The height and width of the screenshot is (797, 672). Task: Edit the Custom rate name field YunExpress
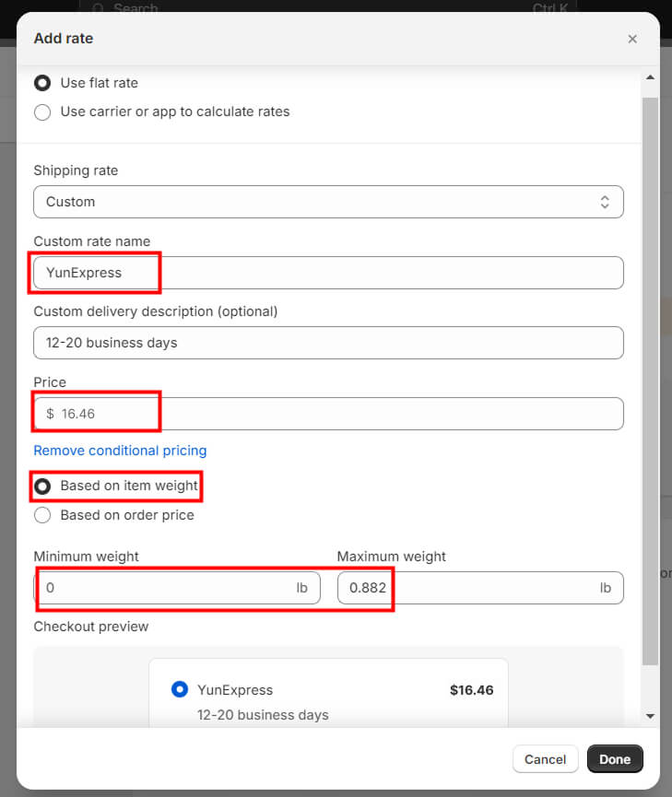(328, 273)
